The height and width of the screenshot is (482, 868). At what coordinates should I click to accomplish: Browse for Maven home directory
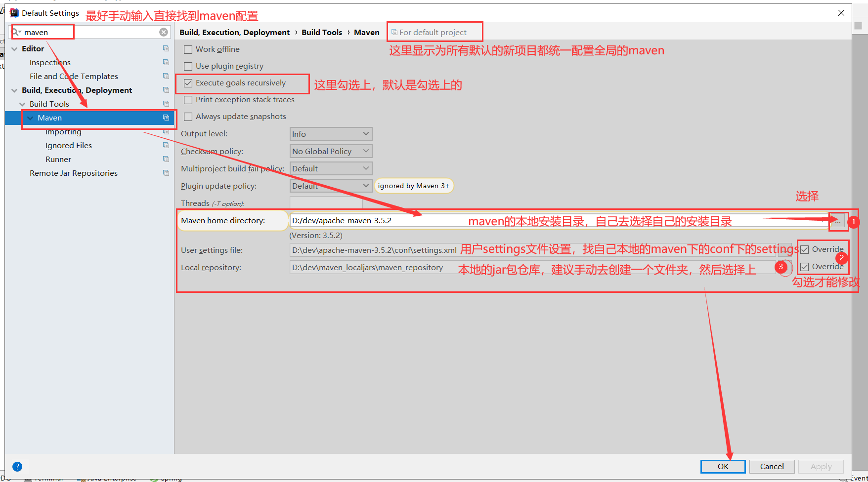click(838, 222)
